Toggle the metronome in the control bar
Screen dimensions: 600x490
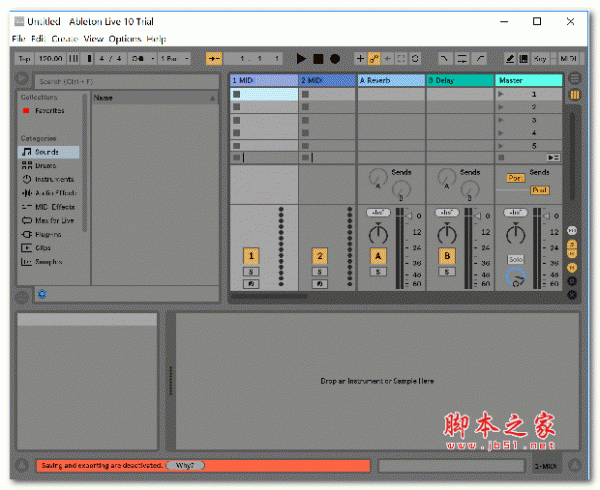137,59
